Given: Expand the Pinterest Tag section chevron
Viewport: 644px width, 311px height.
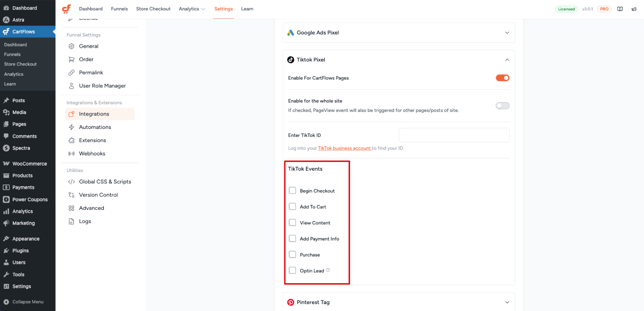Looking at the screenshot, I should click(507, 302).
